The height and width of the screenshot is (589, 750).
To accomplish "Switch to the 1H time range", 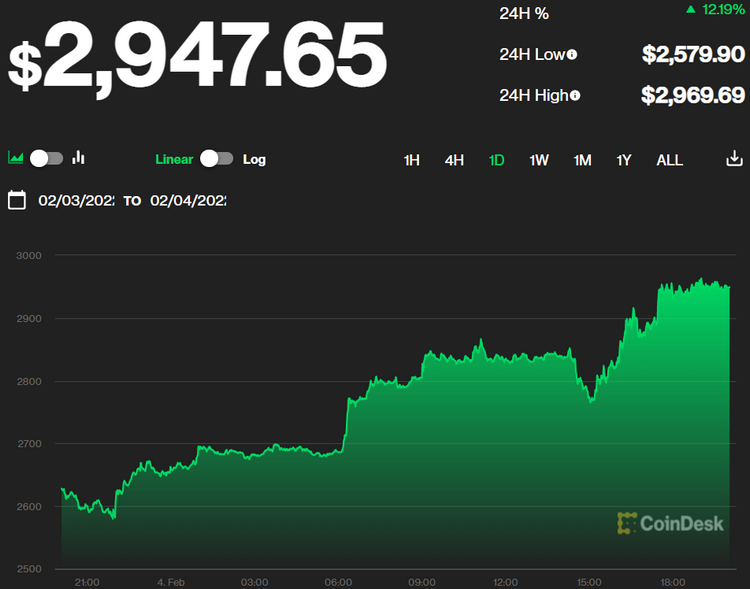I will tap(411, 160).
